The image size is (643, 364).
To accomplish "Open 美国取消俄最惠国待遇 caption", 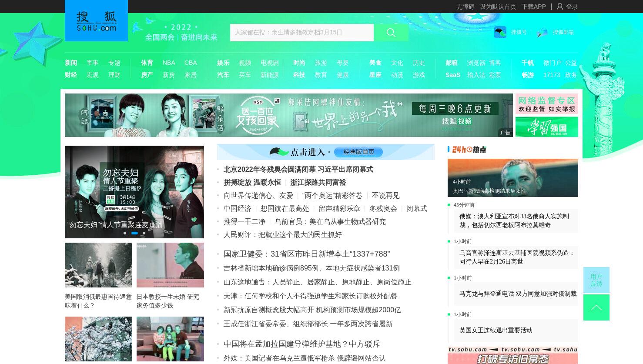I will tap(98, 301).
